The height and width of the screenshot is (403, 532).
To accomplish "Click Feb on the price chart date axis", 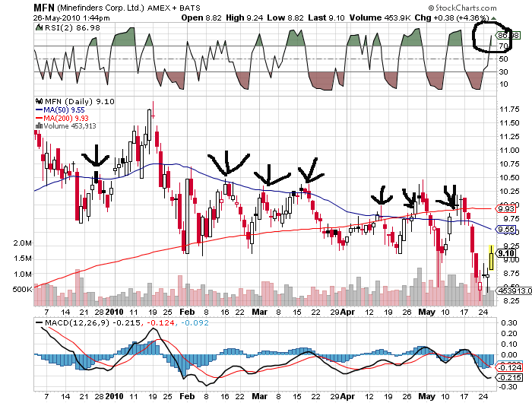I will click(187, 312).
